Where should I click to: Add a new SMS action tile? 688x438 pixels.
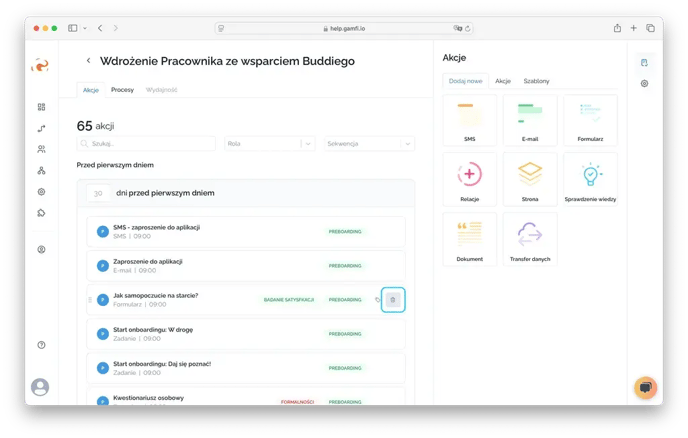[x=469, y=120]
